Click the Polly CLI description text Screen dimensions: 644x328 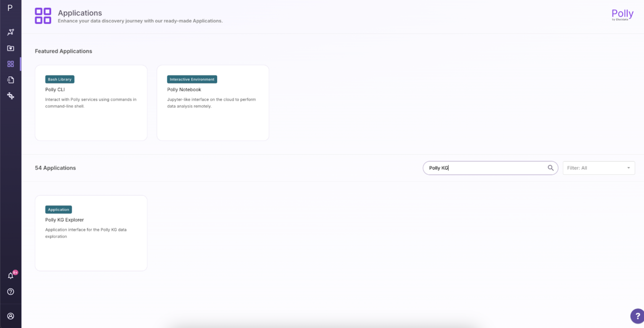click(91, 103)
